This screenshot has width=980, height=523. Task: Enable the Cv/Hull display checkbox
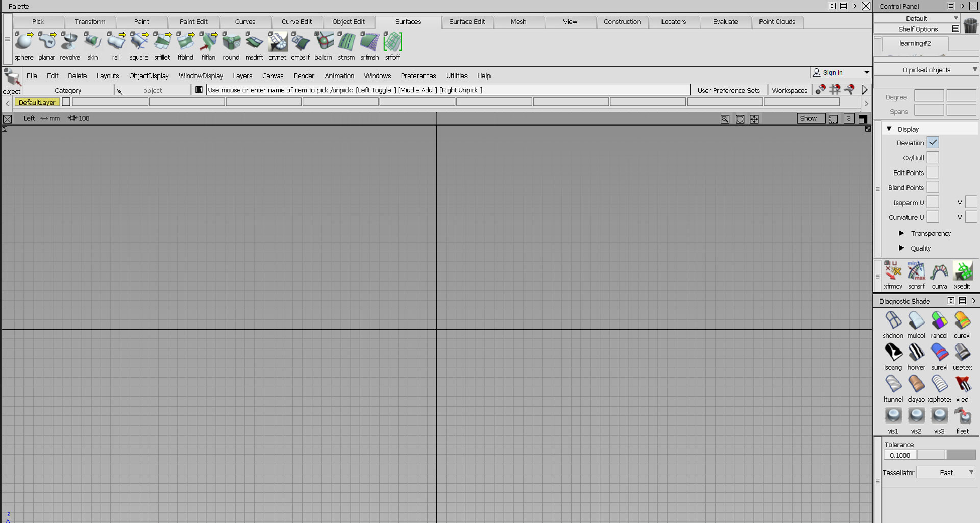tap(933, 158)
